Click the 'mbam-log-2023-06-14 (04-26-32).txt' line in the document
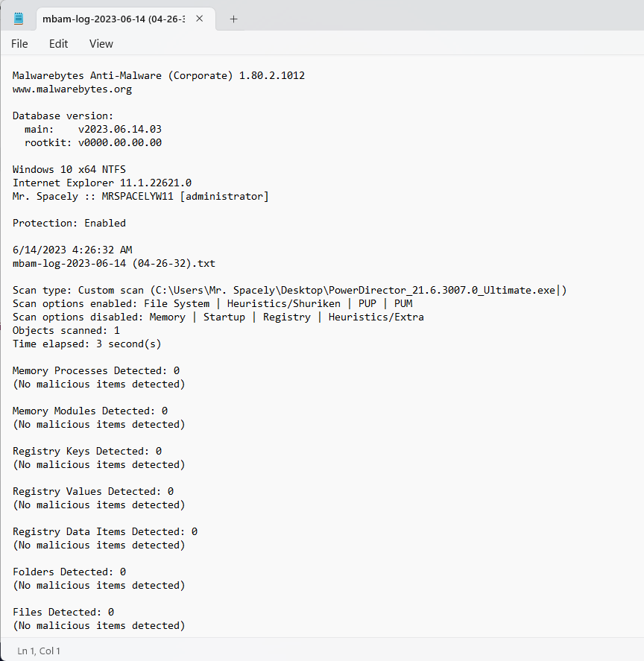Image resolution: width=644 pixels, height=661 pixels. tap(114, 264)
